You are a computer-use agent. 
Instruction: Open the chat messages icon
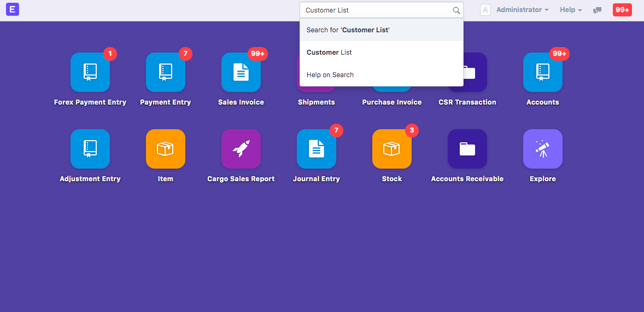[x=597, y=10]
